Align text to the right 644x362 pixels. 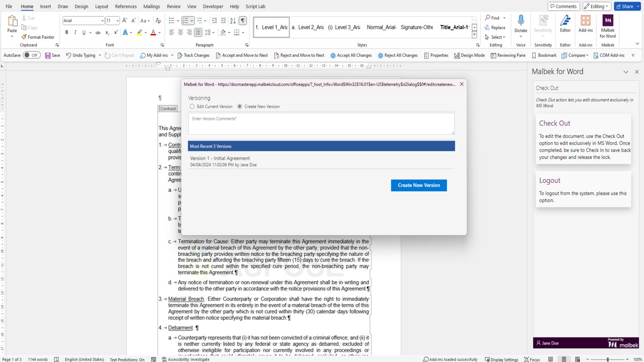(x=189, y=33)
